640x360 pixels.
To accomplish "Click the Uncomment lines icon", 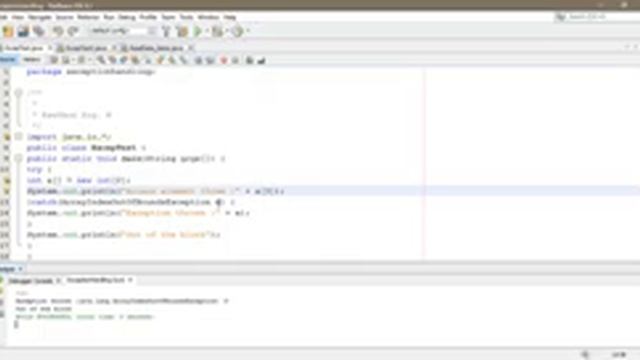I will click(x=261, y=60).
